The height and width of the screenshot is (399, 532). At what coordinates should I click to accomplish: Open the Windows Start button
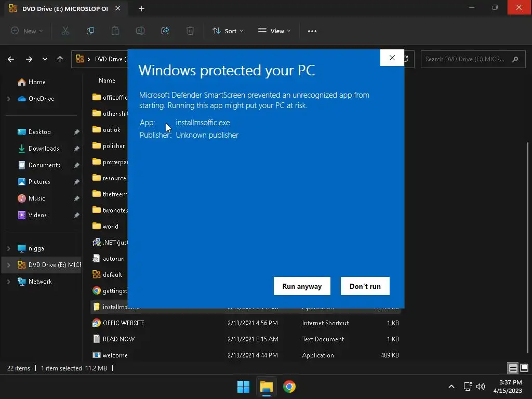[243, 387]
